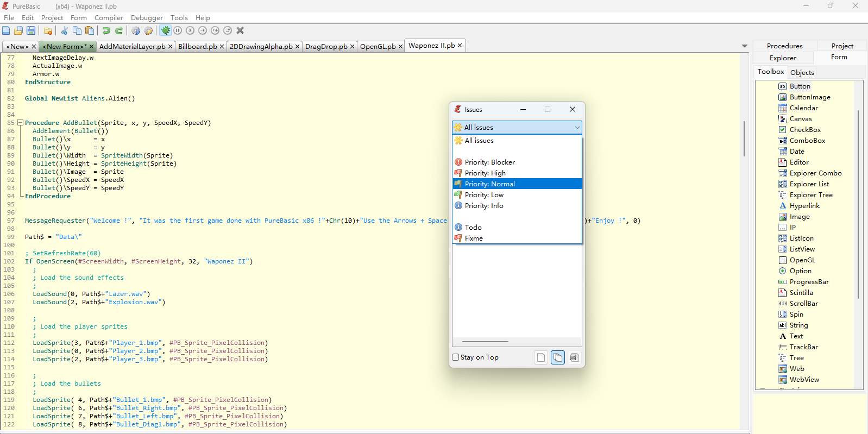Click the Open file folder icon
868x434 pixels.
[x=18, y=31]
